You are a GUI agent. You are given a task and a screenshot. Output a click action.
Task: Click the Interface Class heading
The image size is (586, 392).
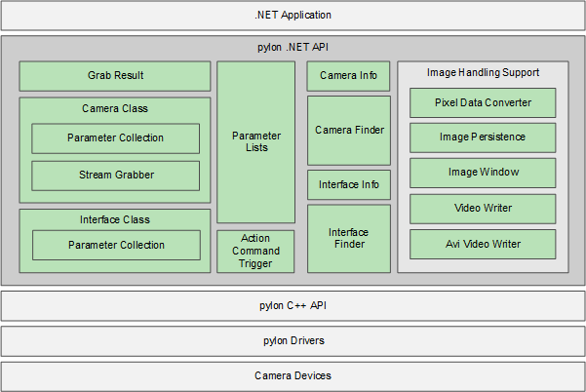115,219
